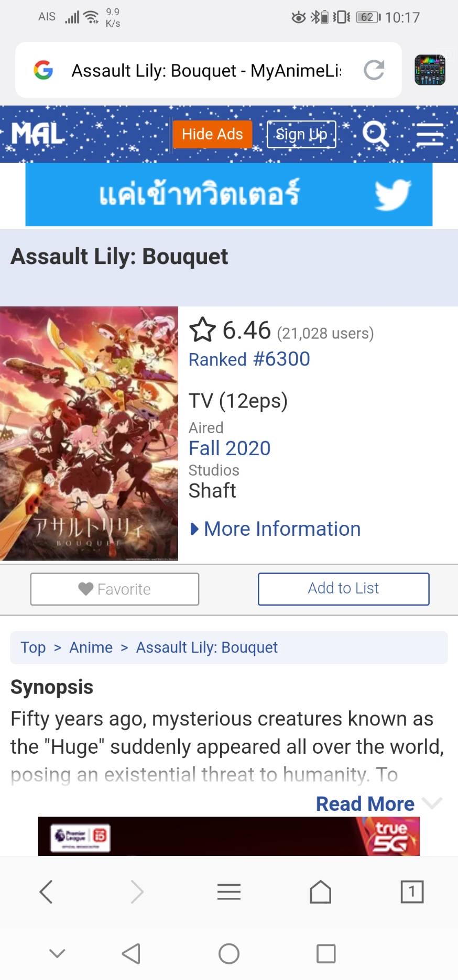458x980 pixels.
Task: Tap the star score icon
Action: coord(202,330)
